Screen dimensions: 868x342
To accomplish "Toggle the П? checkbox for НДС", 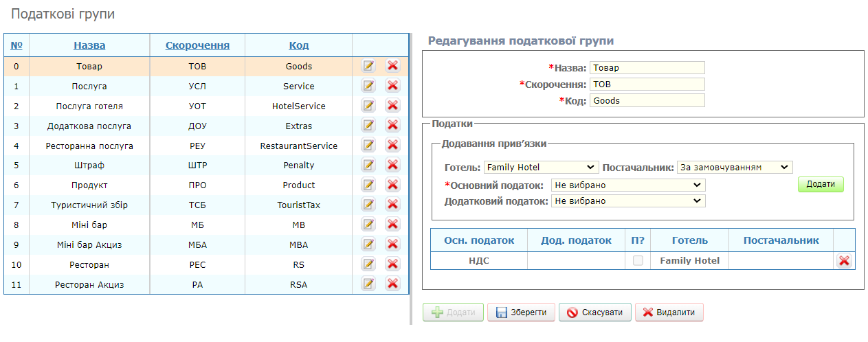I will coord(638,260).
